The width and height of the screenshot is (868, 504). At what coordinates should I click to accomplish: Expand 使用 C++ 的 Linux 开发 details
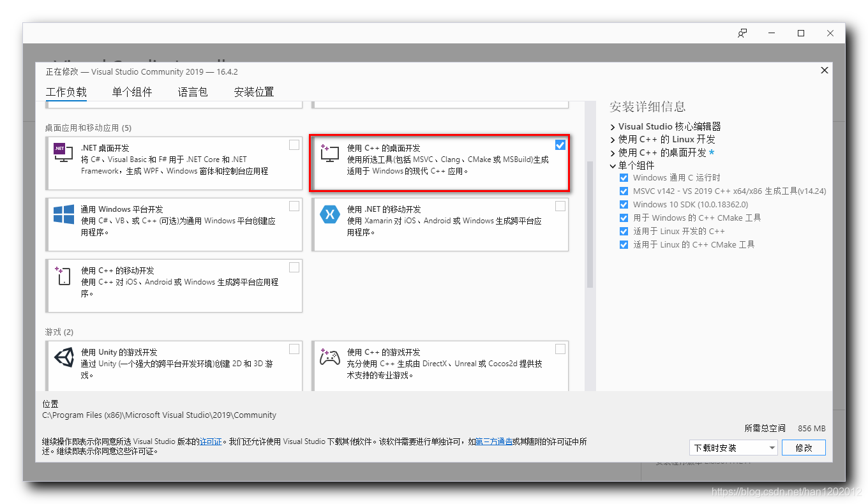[x=613, y=140]
